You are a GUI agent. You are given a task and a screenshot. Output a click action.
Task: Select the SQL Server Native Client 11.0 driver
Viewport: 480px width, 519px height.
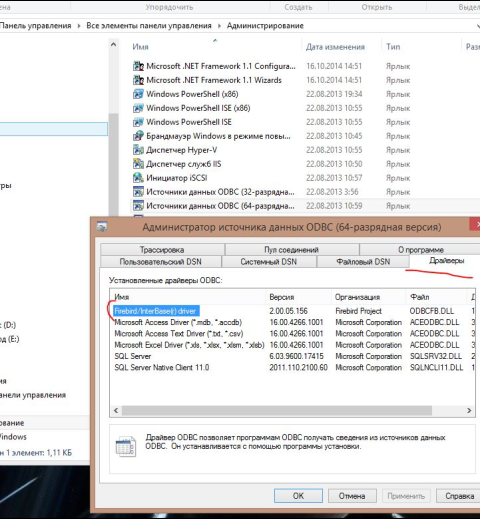click(x=162, y=368)
